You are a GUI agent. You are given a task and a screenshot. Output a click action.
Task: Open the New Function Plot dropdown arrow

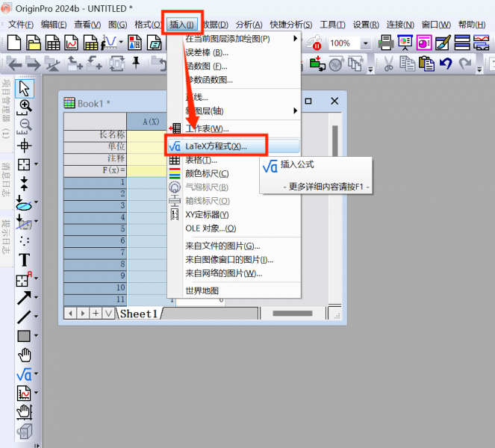pos(121,43)
